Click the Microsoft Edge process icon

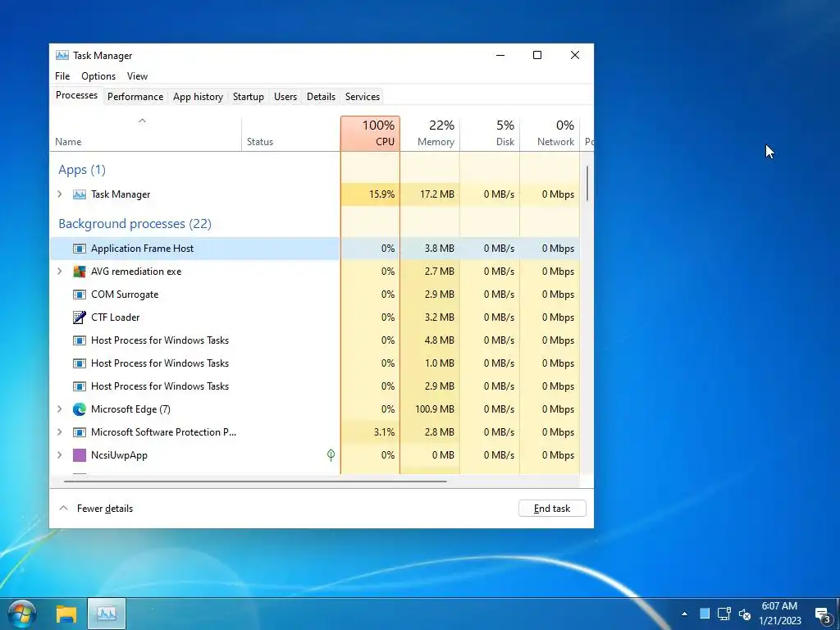[80, 409]
